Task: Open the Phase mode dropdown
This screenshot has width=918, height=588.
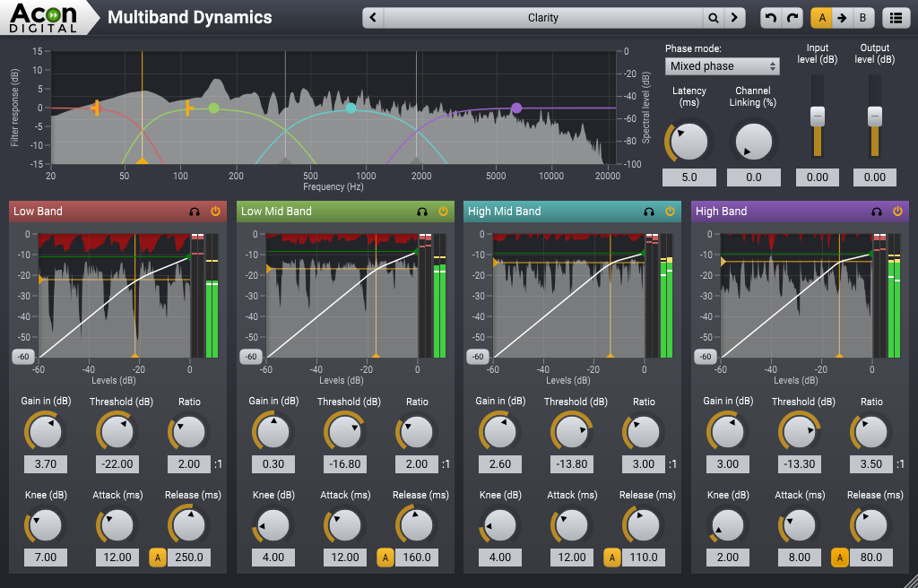Action: tap(722, 65)
